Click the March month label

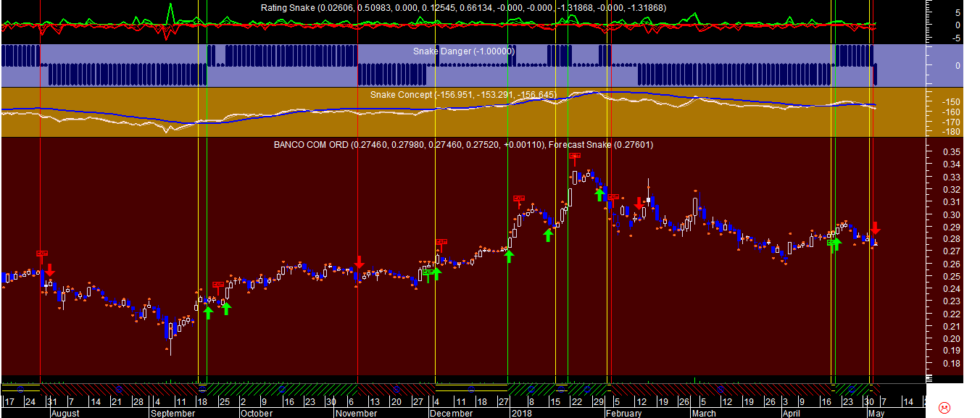[x=703, y=414]
